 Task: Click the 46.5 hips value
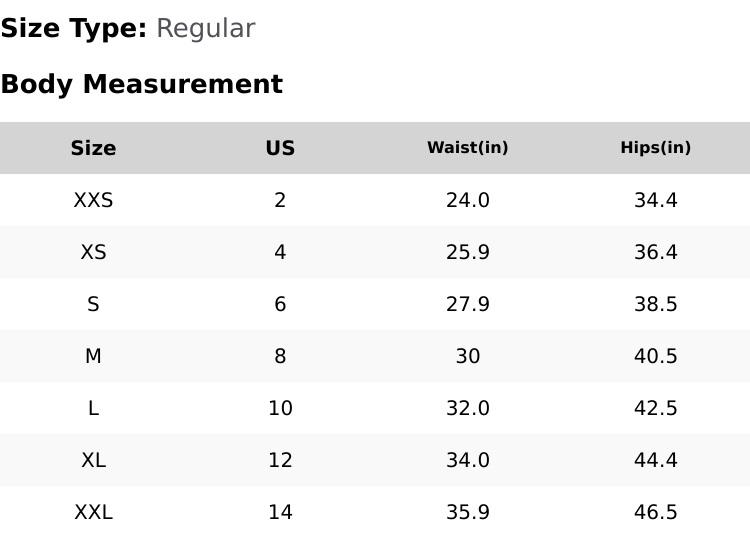click(x=655, y=512)
